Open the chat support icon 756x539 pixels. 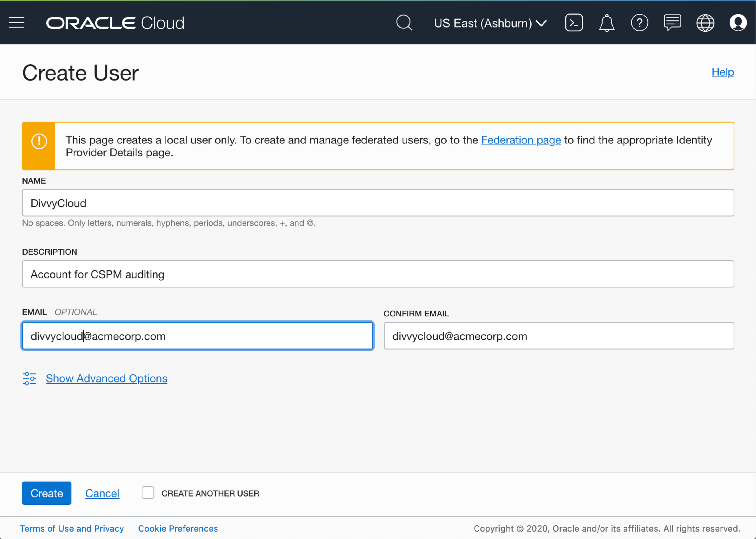[672, 23]
